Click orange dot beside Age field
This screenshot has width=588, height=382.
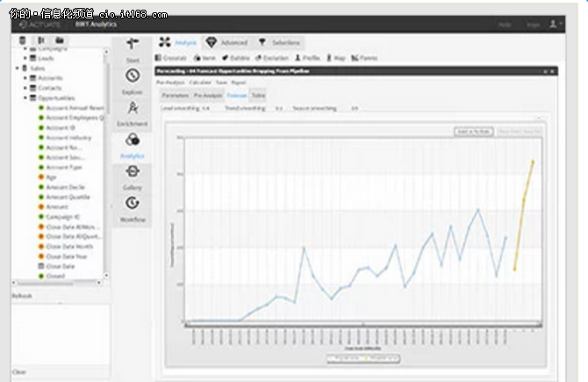tap(41, 177)
